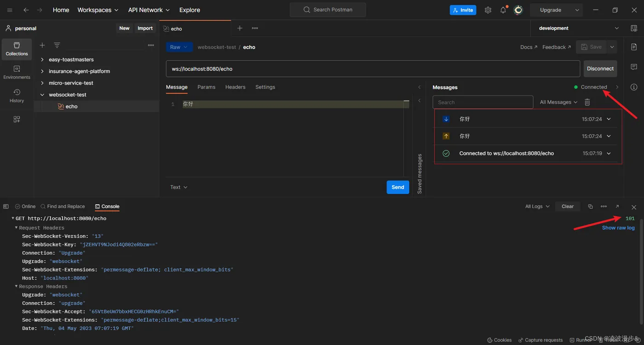
Task: Open the Text format dropdown
Action: pos(179,187)
